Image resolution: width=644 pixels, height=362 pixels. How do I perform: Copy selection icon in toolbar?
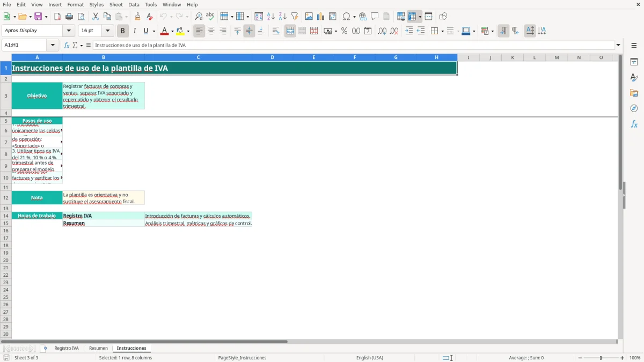coord(107,17)
